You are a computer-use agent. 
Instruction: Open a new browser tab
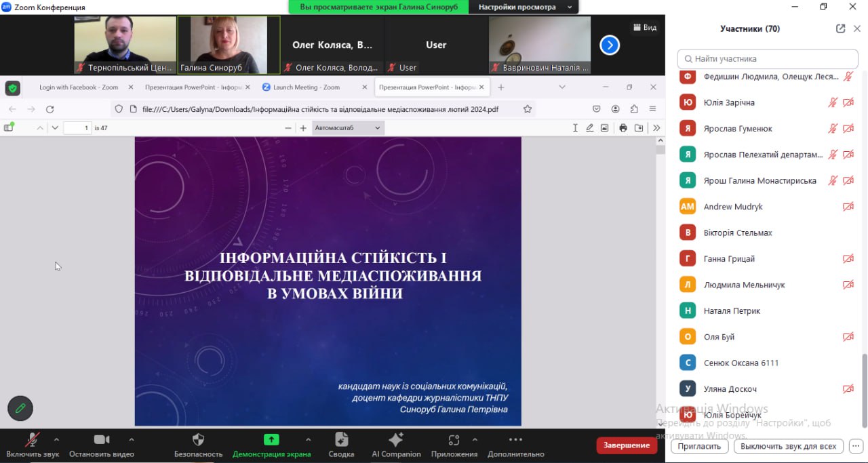point(501,87)
